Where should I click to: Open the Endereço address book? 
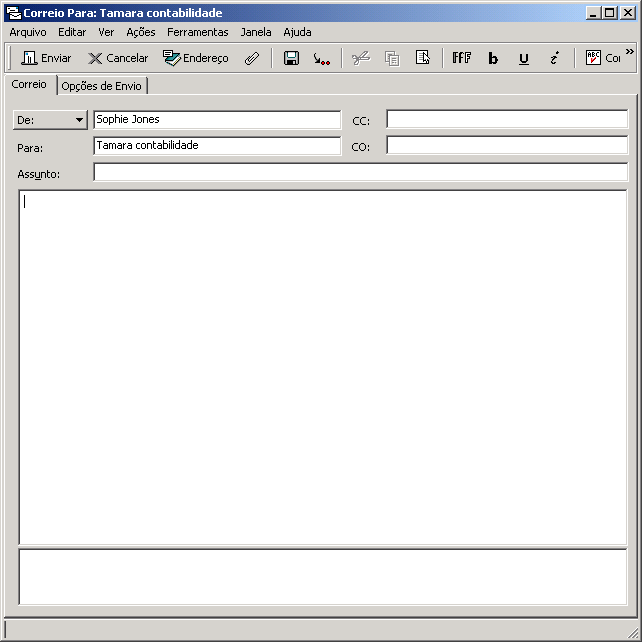195,58
